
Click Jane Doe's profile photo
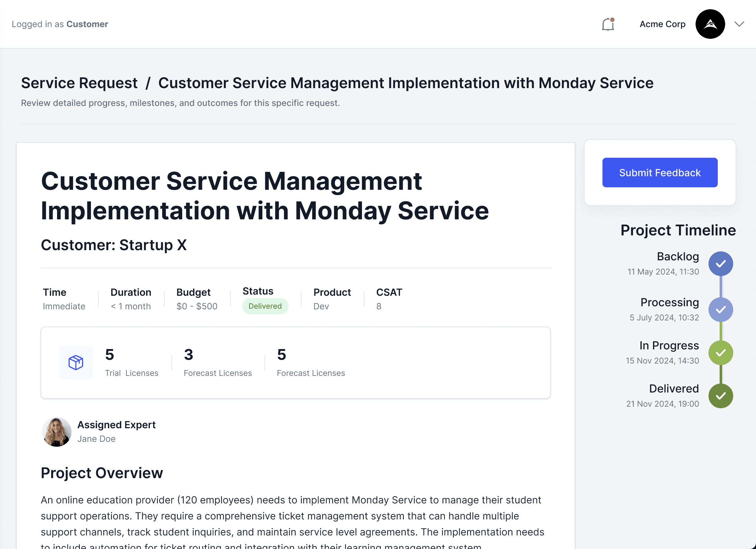click(x=57, y=432)
